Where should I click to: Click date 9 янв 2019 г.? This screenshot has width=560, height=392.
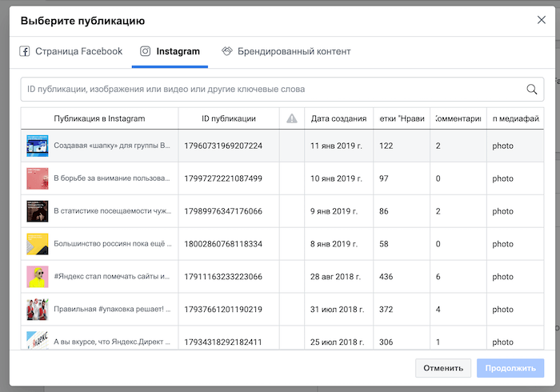334,211
